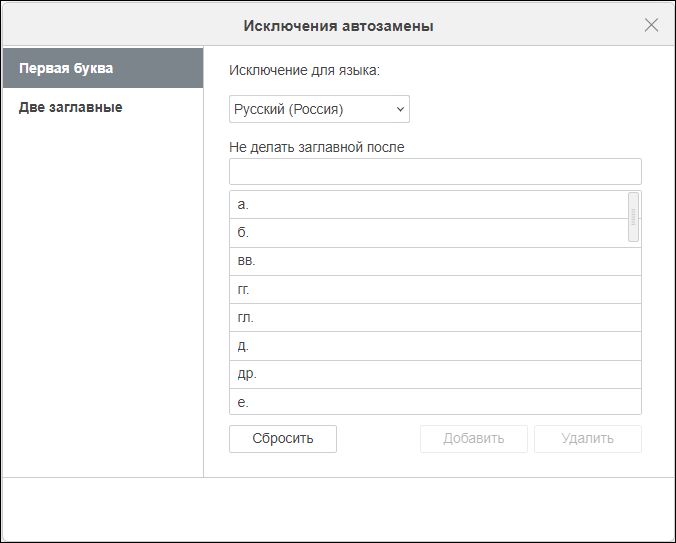
Task: Select the "Первая буква" tab
Action: [103, 68]
